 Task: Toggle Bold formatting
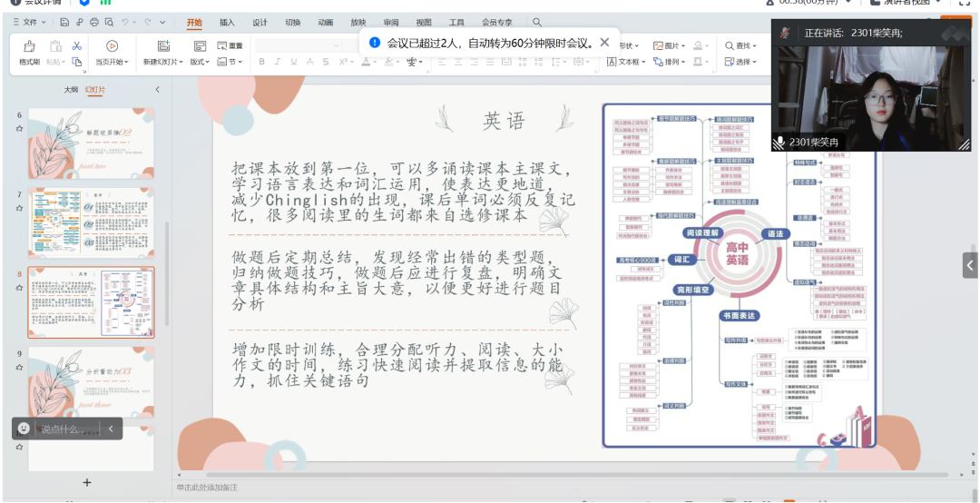coord(261,62)
